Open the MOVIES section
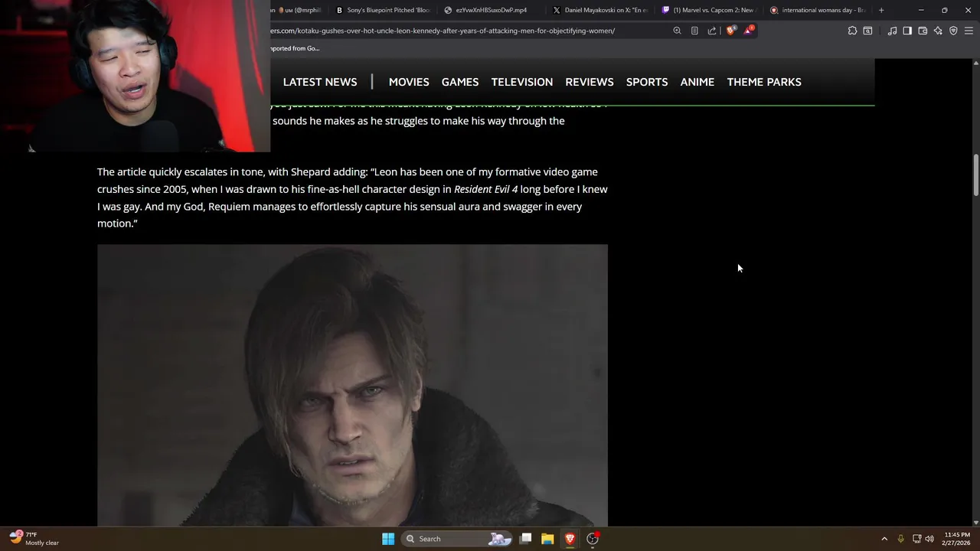Viewport: 980px width, 551px height. [409, 82]
